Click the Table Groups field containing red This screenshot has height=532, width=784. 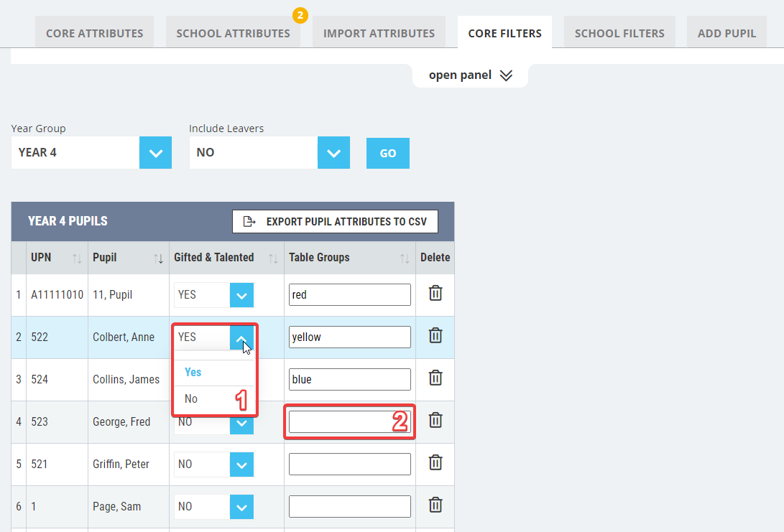[x=350, y=295]
